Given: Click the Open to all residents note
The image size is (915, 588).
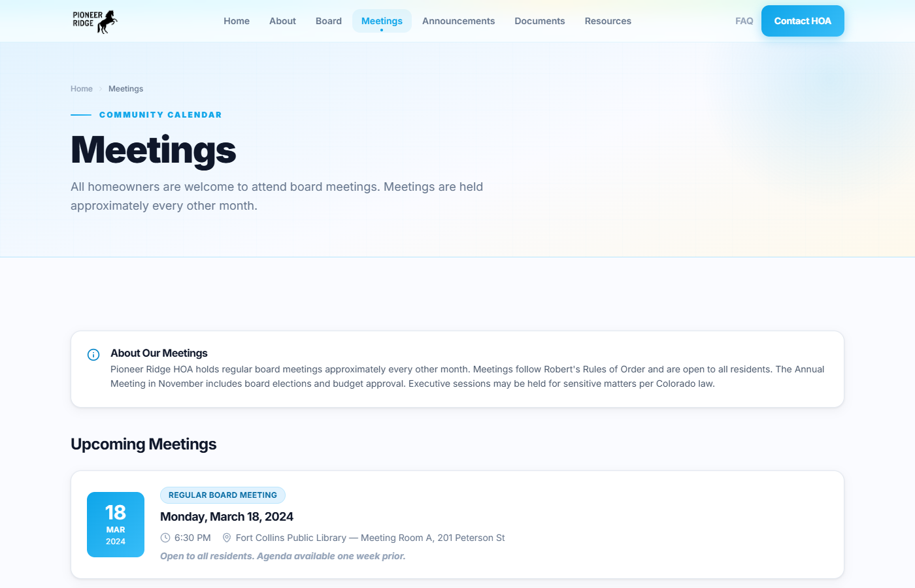Looking at the screenshot, I should 283,556.
